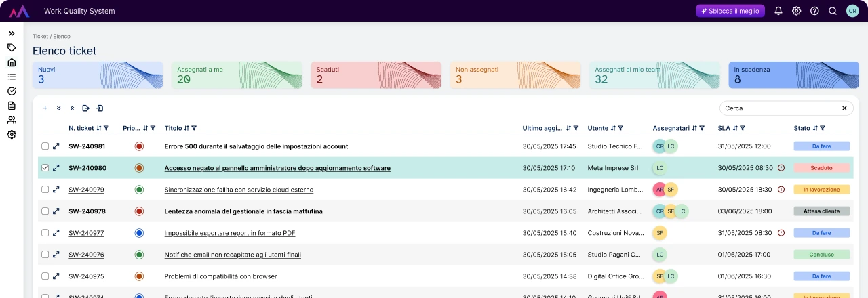Collapse all rows with double-up chevron
868x298 pixels.
72,108
